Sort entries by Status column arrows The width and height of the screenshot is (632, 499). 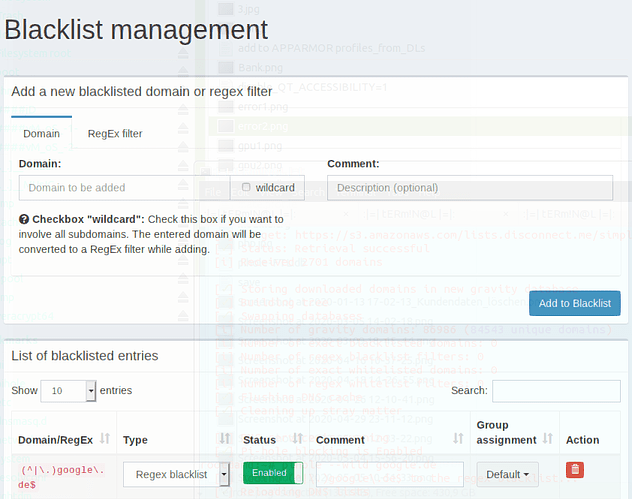pyautogui.click(x=298, y=439)
